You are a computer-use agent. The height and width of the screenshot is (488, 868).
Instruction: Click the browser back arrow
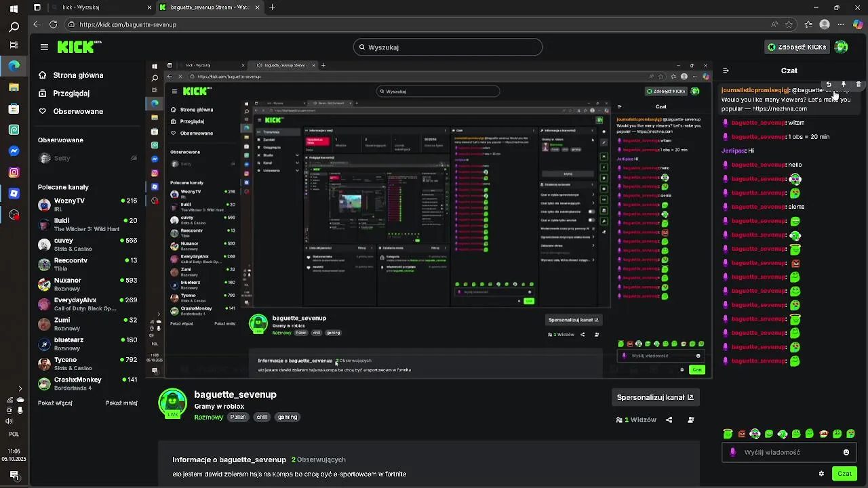[x=36, y=24]
